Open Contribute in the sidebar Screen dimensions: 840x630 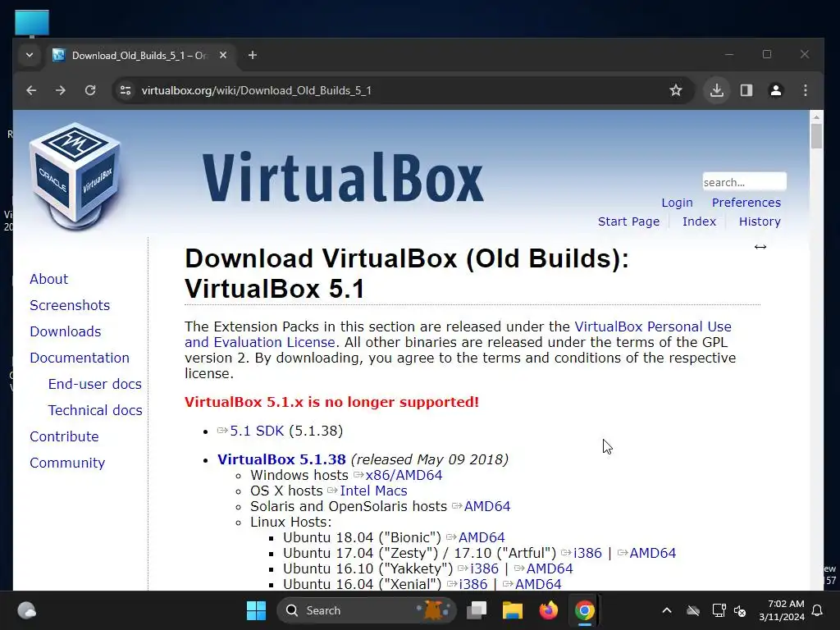pos(64,436)
